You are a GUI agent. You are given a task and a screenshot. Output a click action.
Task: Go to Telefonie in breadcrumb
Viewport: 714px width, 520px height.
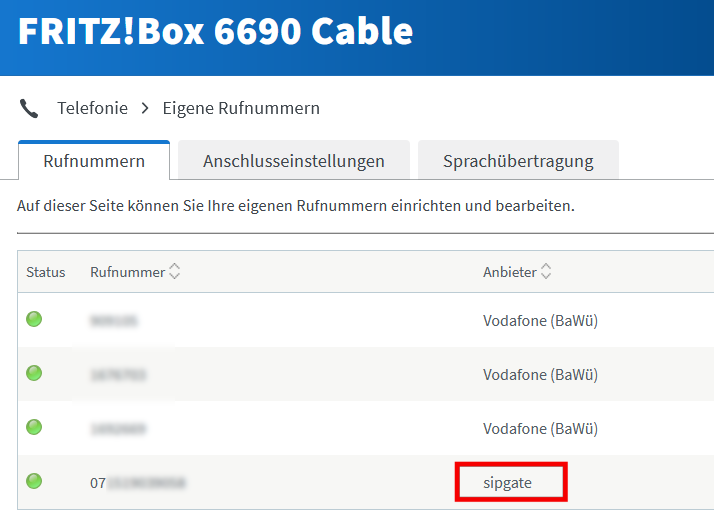click(x=92, y=108)
